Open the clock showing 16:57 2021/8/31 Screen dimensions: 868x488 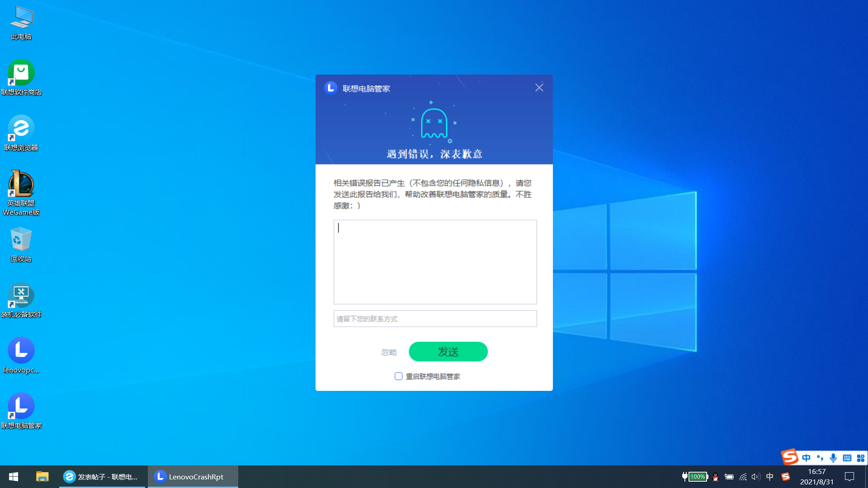[817, 477]
